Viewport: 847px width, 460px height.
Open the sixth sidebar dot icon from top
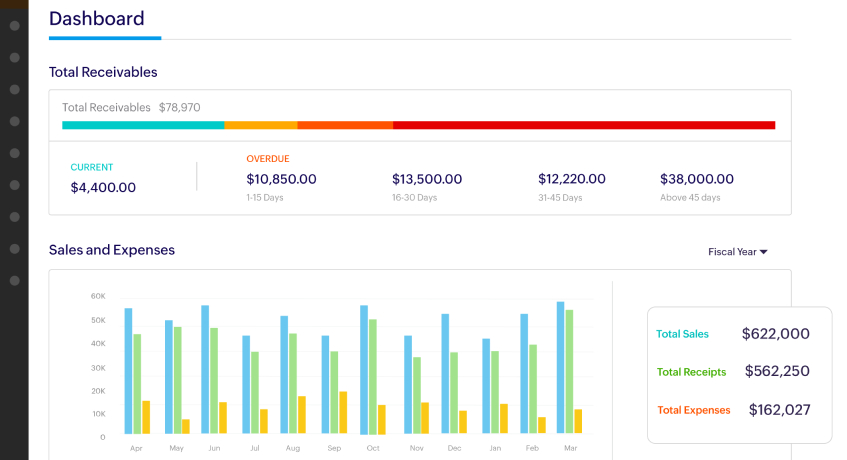14,185
